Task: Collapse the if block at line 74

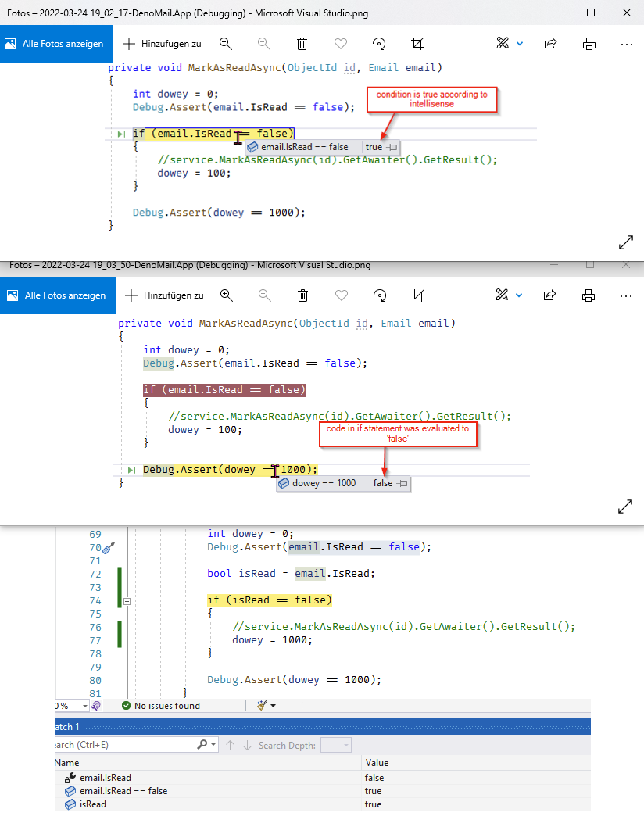Action: point(127,600)
